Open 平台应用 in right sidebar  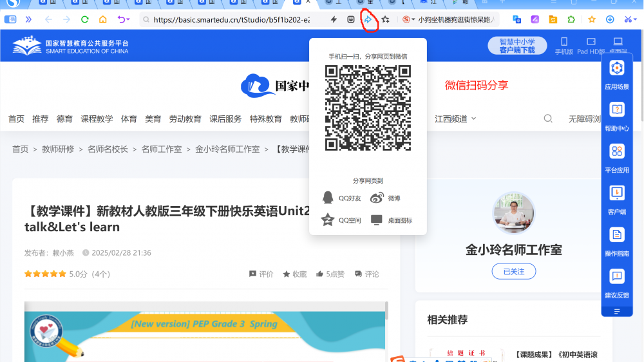[617, 158]
